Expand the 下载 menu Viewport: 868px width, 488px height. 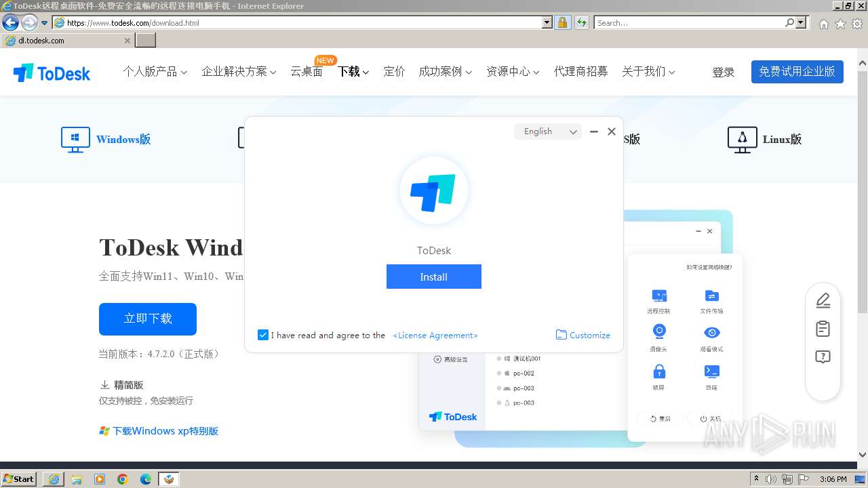353,71
